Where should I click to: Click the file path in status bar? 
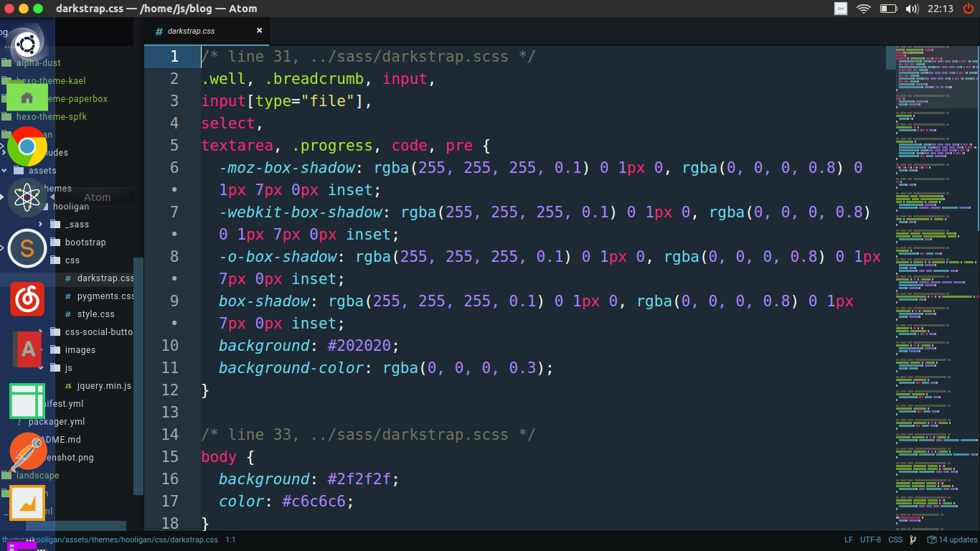coord(110,540)
